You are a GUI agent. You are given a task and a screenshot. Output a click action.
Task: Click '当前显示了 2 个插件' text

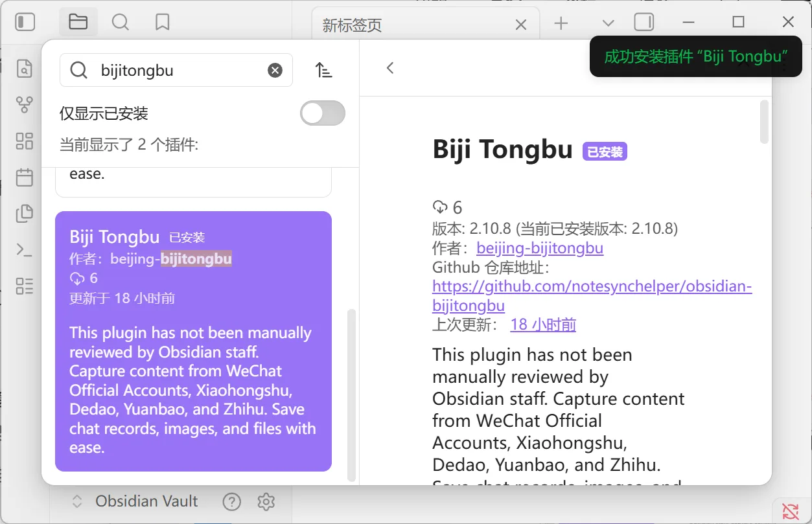tap(129, 144)
